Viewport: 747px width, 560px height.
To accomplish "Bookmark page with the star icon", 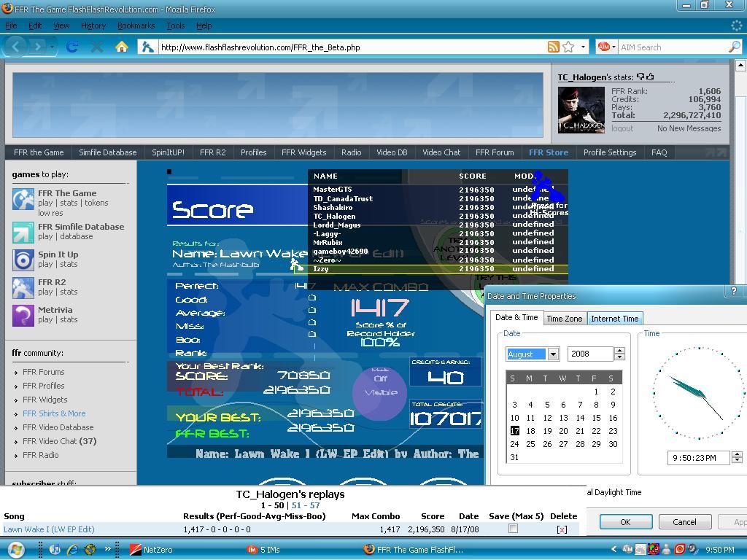I will tap(568, 47).
